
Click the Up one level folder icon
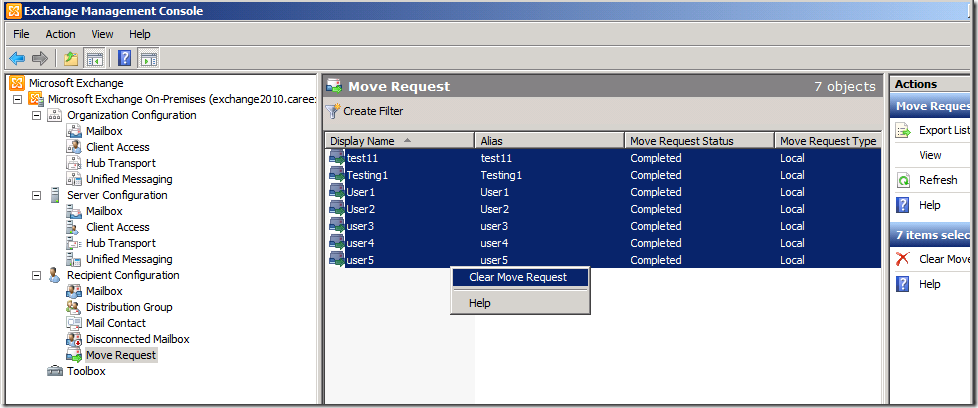point(70,59)
